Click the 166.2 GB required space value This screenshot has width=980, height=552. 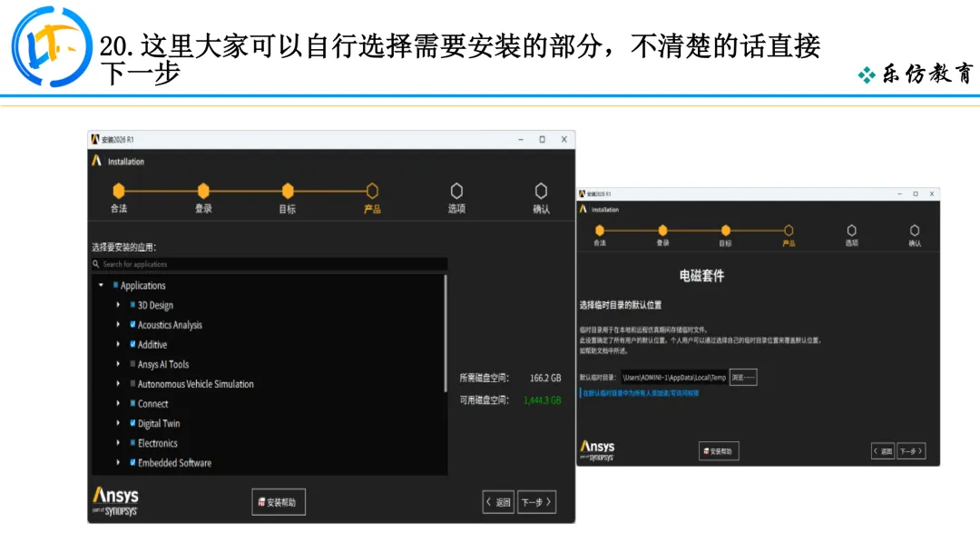click(545, 378)
